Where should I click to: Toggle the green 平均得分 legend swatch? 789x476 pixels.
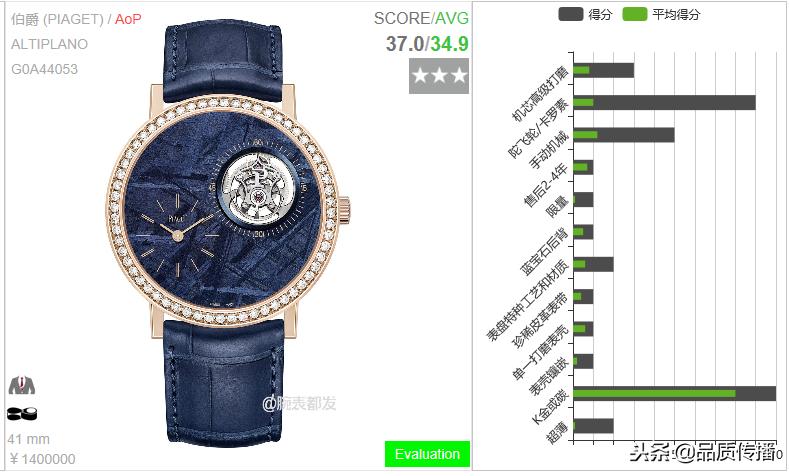[635, 14]
